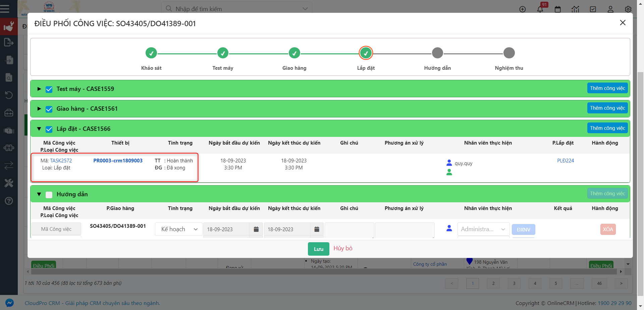644x310 pixels.
Task: Collapse the Hướng dẫn section
Action: pos(39,194)
